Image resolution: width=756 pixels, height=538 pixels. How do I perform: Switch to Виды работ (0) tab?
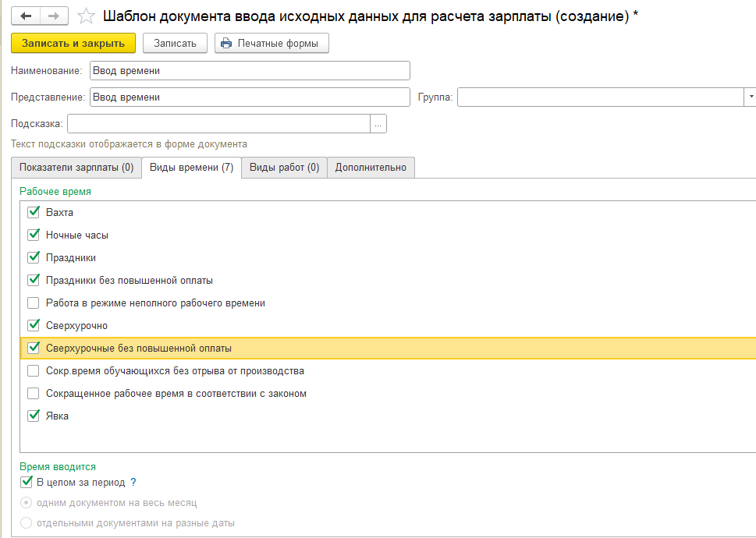coord(285,168)
